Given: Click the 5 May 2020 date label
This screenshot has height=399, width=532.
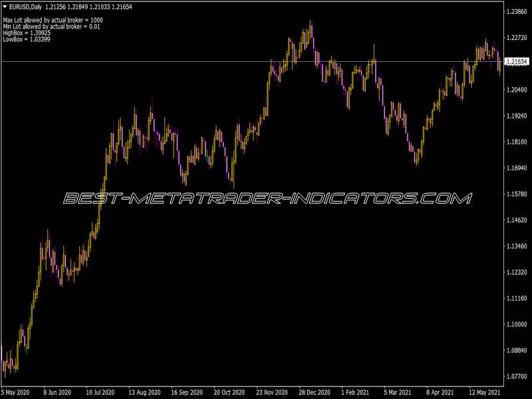Looking at the screenshot, I should (15, 392).
